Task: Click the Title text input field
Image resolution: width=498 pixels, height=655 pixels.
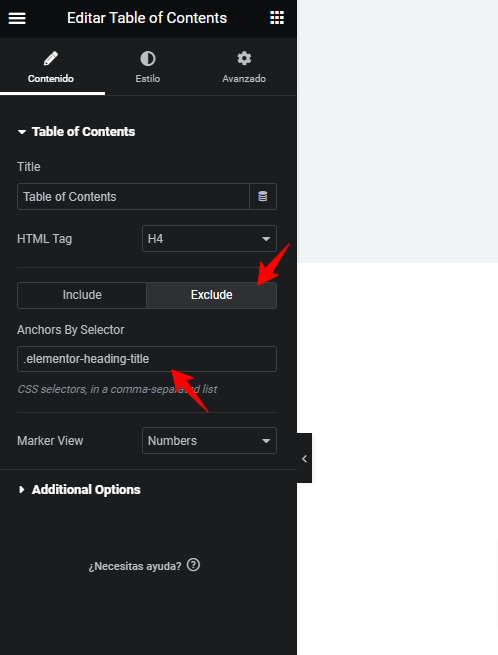Action: [x=133, y=196]
